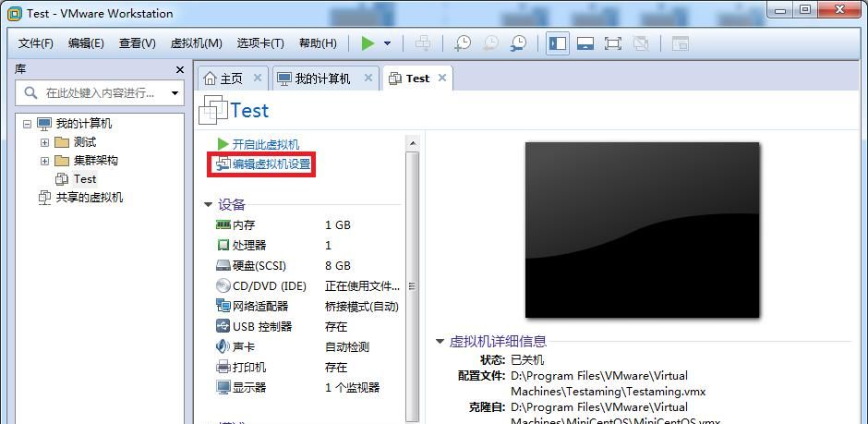Image resolution: width=868 pixels, height=424 pixels.
Task: Expand the 集群架构 folder node
Action: [45, 161]
